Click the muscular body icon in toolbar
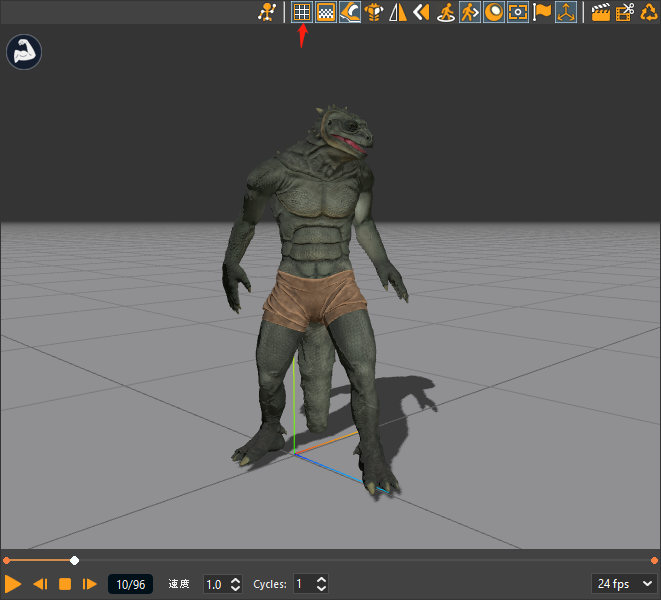This screenshot has height=600, width=661. (374, 12)
